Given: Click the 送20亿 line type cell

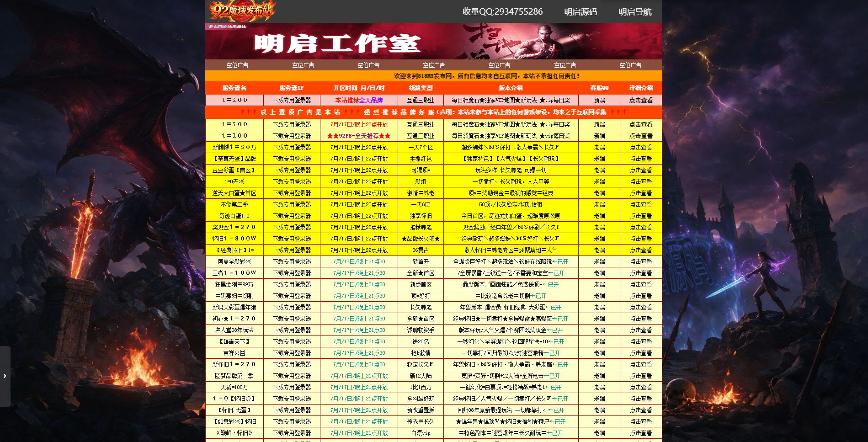Looking at the screenshot, I should 421,341.
